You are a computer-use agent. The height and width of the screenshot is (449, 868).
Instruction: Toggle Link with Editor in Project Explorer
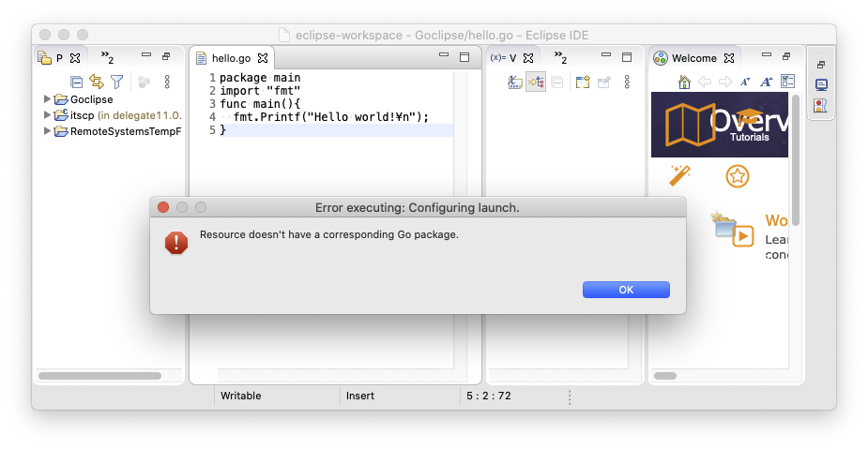[x=96, y=82]
